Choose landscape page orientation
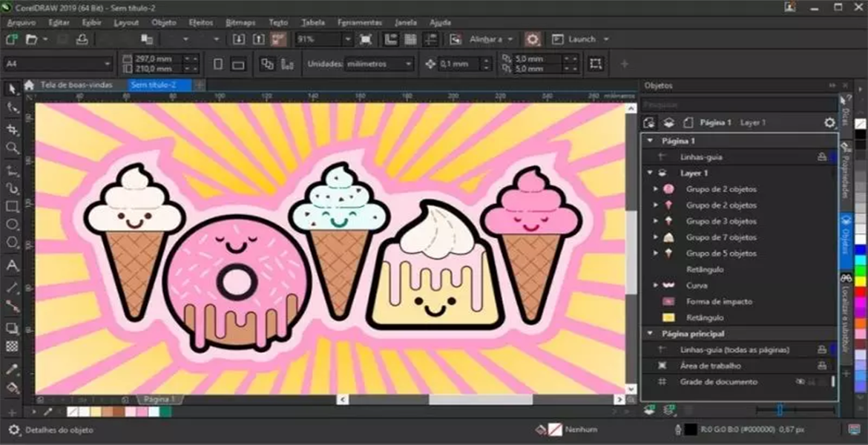Image resolution: width=868 pixels, height=445 pixels. tap(238, 65)
